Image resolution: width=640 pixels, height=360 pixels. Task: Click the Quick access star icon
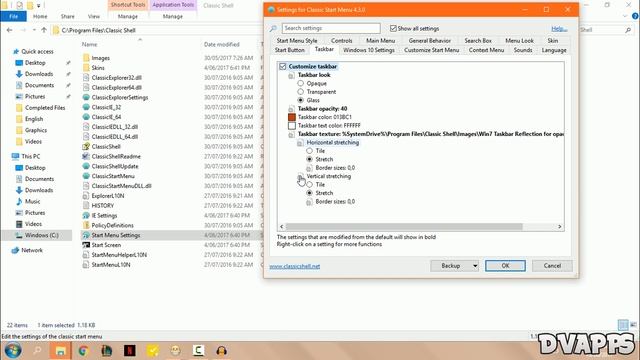pos(16,51)
